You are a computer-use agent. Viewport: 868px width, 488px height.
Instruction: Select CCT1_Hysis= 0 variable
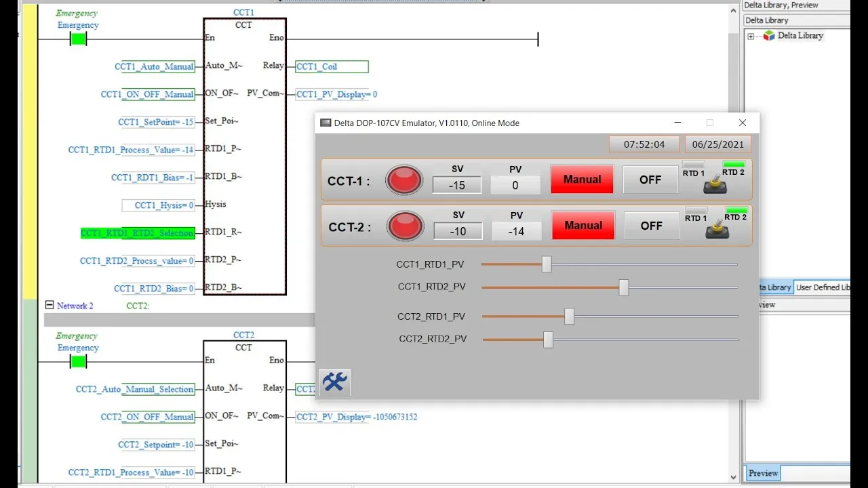coord(159,205)
